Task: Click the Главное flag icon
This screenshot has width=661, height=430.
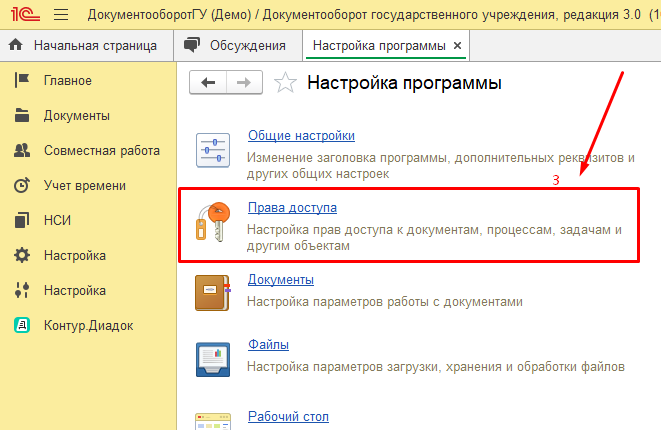Action: point(22,80)
